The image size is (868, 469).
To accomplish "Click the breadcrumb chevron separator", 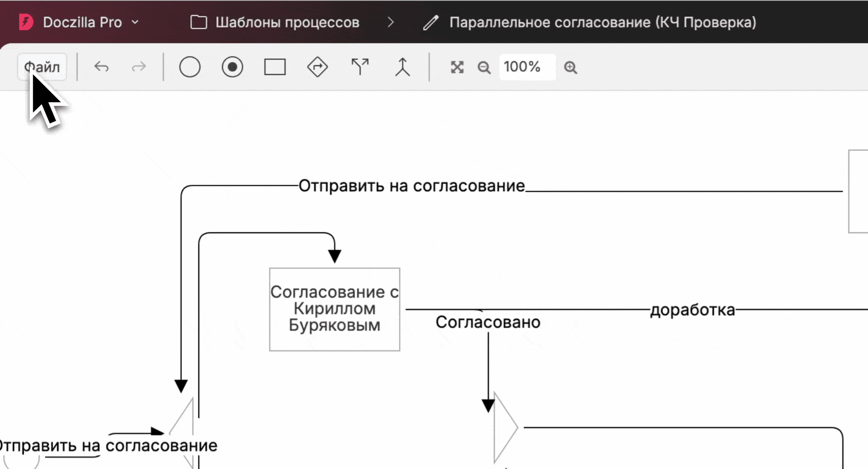I will click(390, 22).
